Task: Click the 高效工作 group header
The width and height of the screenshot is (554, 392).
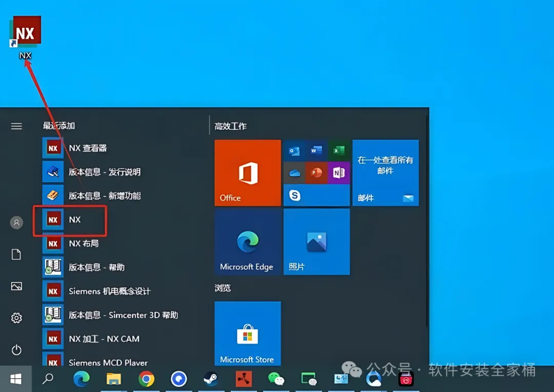Action: (231, 126)
